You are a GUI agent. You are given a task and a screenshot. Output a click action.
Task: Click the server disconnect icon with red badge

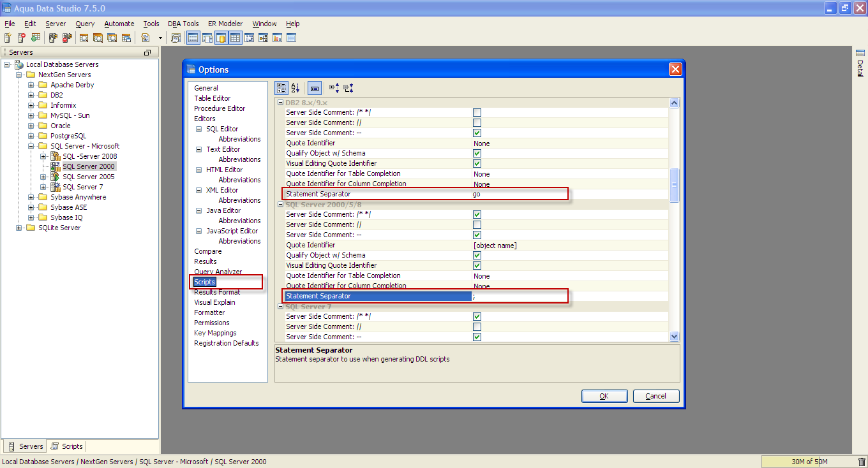tap(66, 38)
